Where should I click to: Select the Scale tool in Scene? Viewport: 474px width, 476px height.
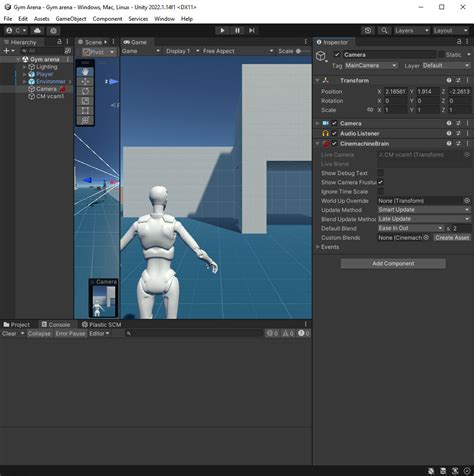point(85,101)
